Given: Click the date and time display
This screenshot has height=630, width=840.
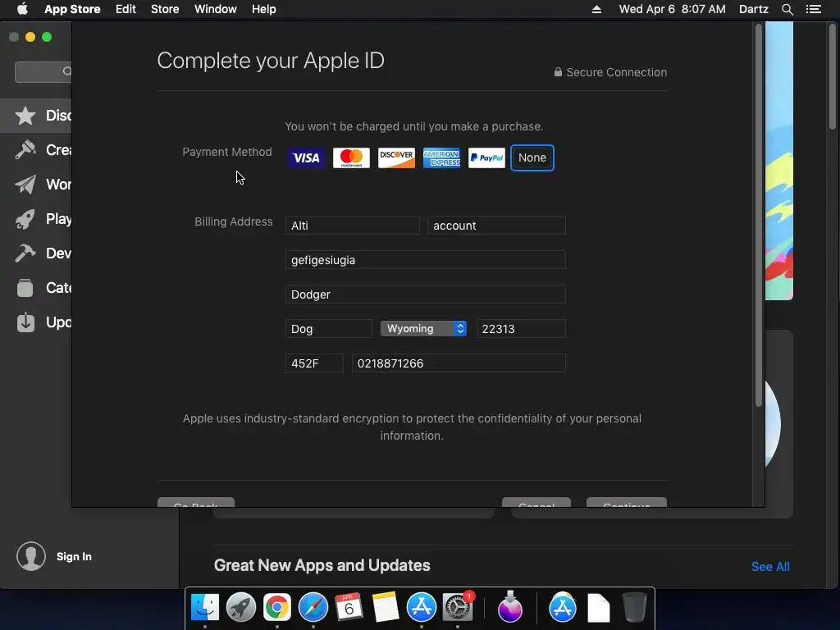Looking at the screenshot, I should click(x=673, y=9).
